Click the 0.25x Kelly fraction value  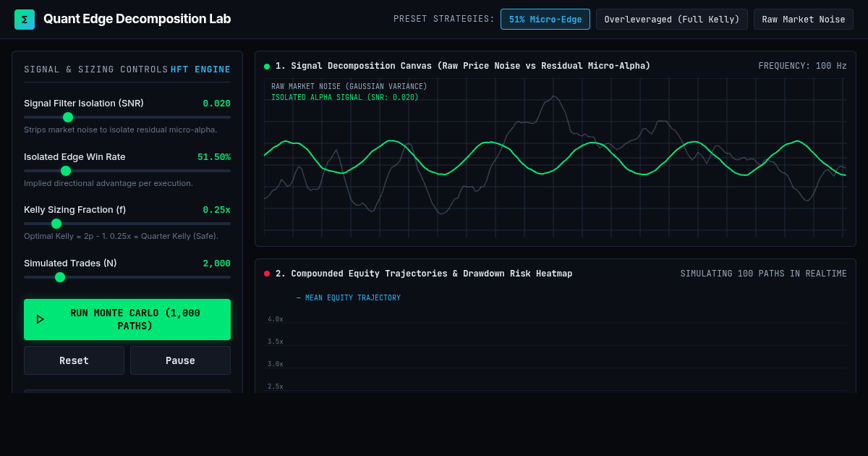(216, 210)
